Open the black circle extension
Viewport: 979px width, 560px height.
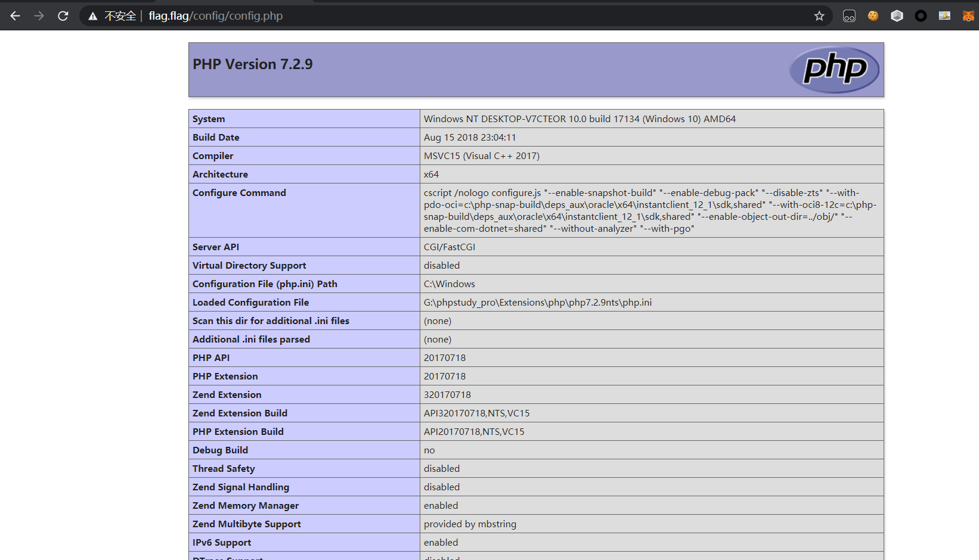click(x=920, y=15)
